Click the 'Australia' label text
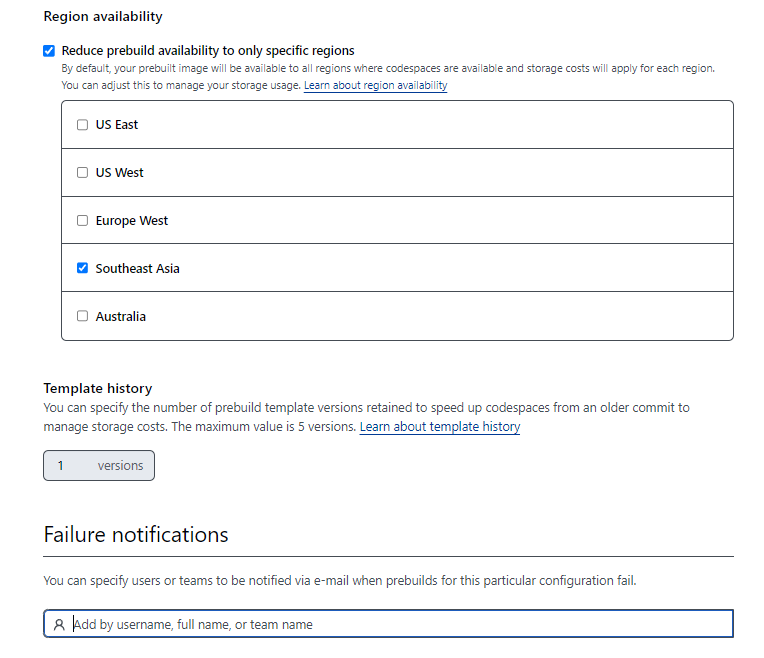 click(121, 317)
